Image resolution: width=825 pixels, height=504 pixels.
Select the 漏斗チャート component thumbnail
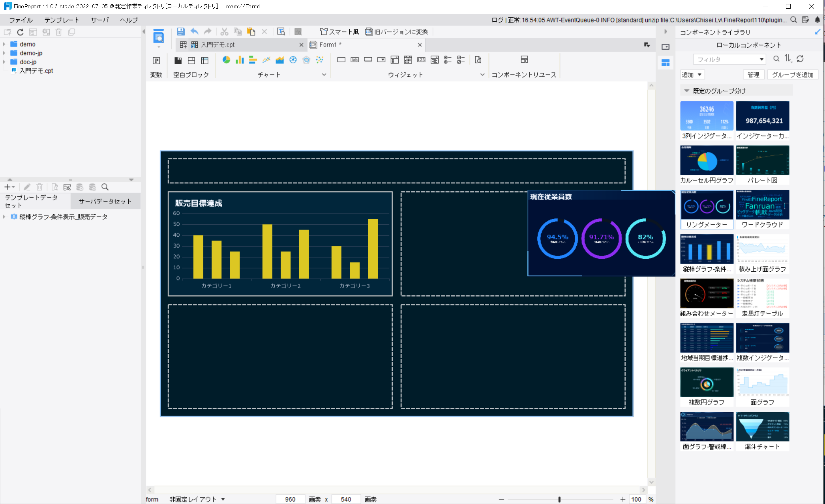[x=762, y=431]
